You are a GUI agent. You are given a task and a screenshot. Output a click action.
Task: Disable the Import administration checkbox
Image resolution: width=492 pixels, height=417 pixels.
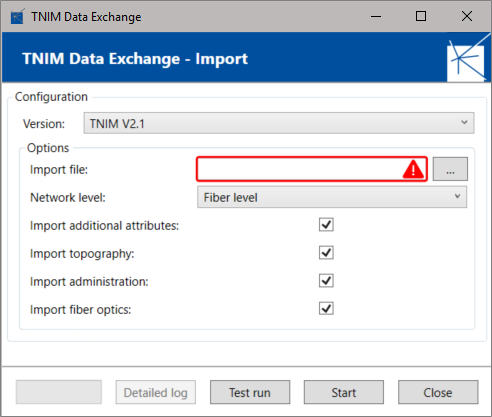[326, 281]
